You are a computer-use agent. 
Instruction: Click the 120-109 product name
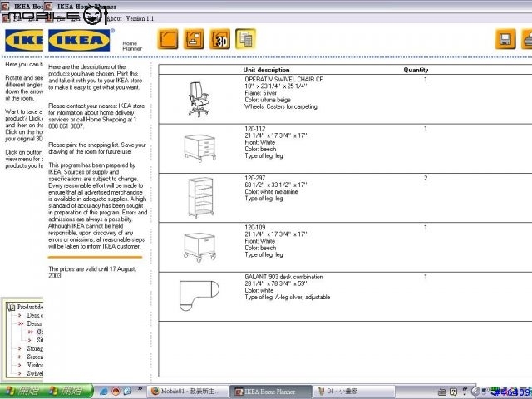[x=255, y=227]
